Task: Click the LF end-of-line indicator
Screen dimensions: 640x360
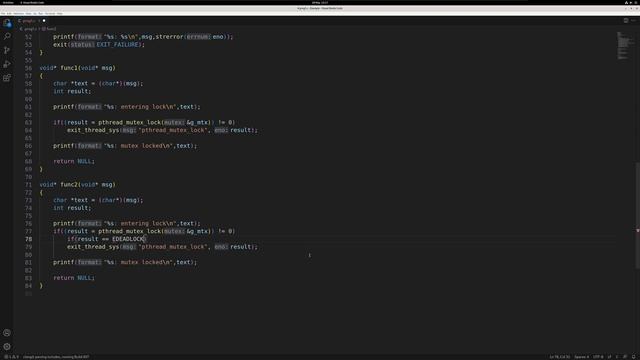Action: [x=609, y=357]
